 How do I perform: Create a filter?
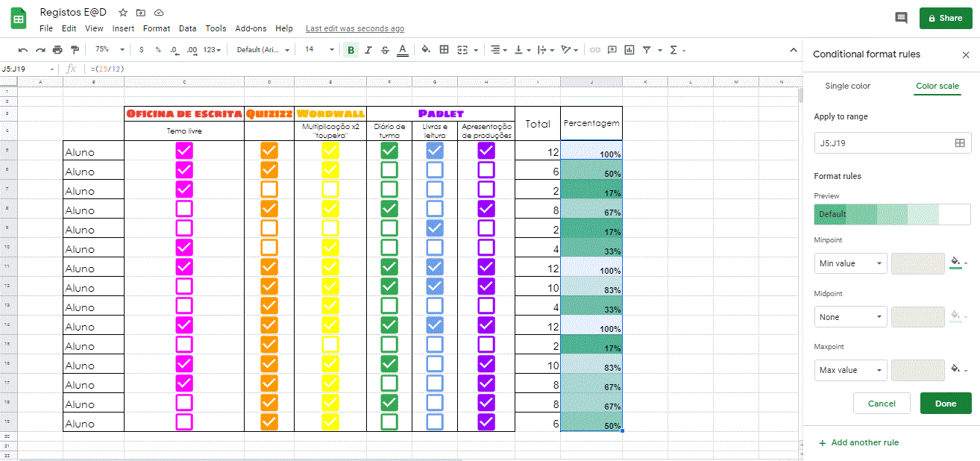click(x=647, y=50)
